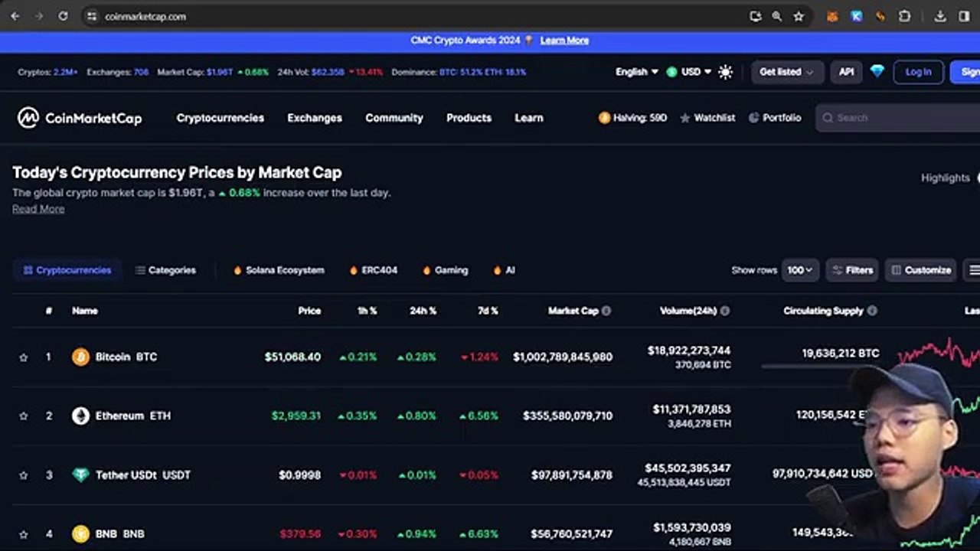Go back to the previous browser page
980x551 pixels.
click(15, 16)
